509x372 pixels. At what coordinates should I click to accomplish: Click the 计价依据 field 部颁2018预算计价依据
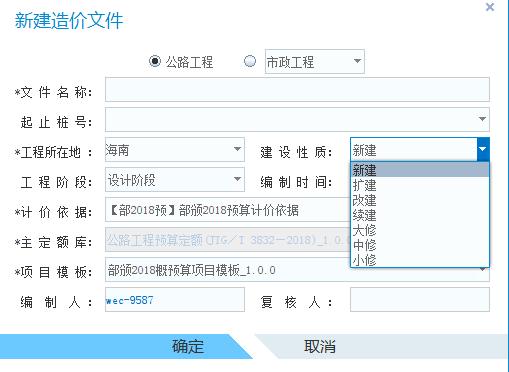(228, 210)
